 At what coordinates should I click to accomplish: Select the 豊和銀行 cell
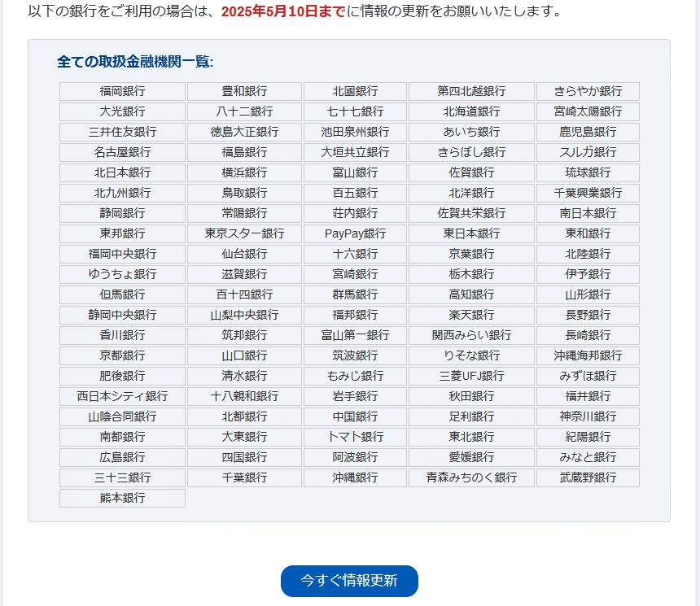pos(244,91)
